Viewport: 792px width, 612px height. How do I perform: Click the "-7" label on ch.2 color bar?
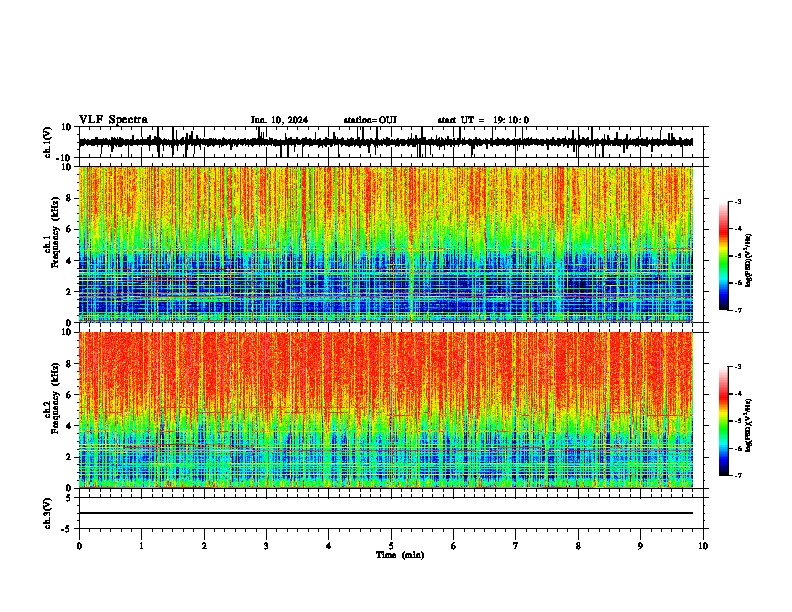click(x=737, y=476)
